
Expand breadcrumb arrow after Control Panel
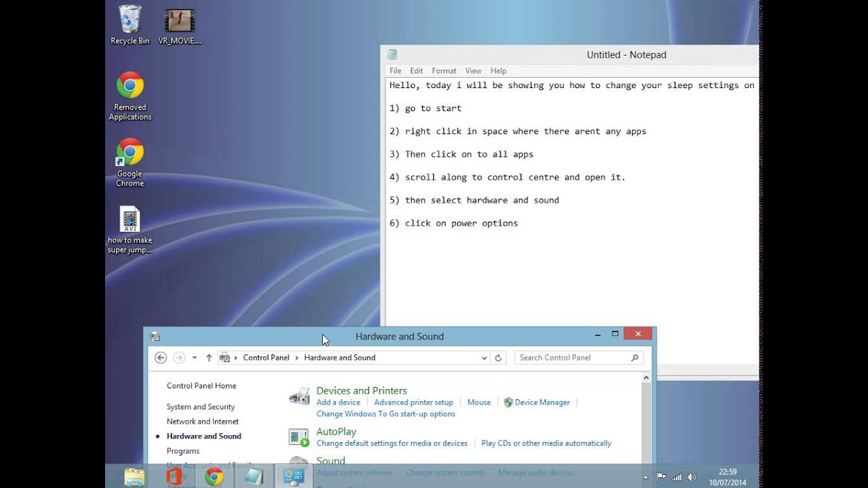[x=297, y=358]
